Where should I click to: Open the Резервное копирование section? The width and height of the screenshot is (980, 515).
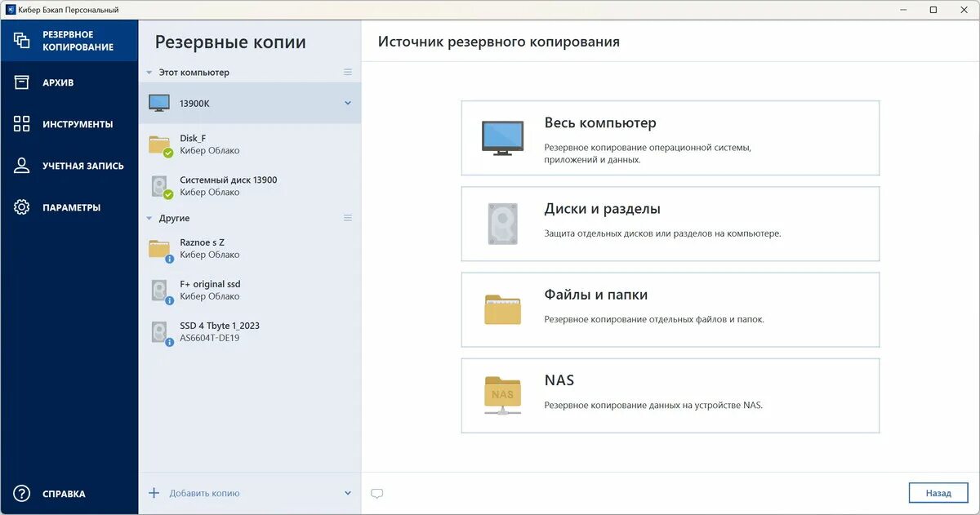(69, 41)
